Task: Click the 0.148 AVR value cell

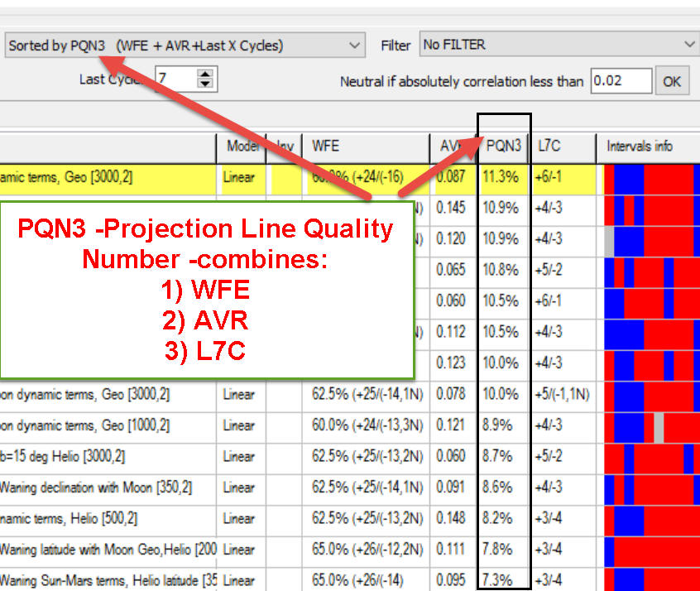Action: click(453, 519)
